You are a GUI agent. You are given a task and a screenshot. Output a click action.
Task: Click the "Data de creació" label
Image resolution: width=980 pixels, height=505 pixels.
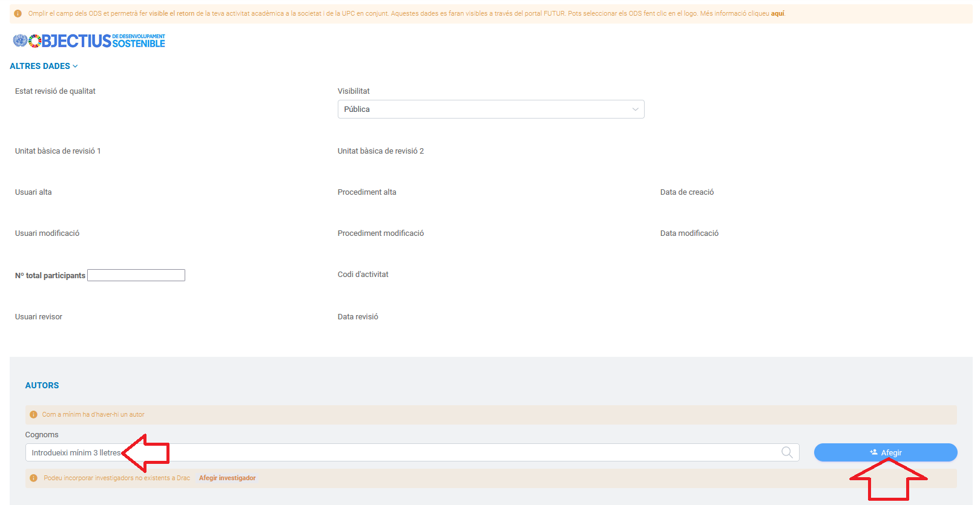click(686, 192)
